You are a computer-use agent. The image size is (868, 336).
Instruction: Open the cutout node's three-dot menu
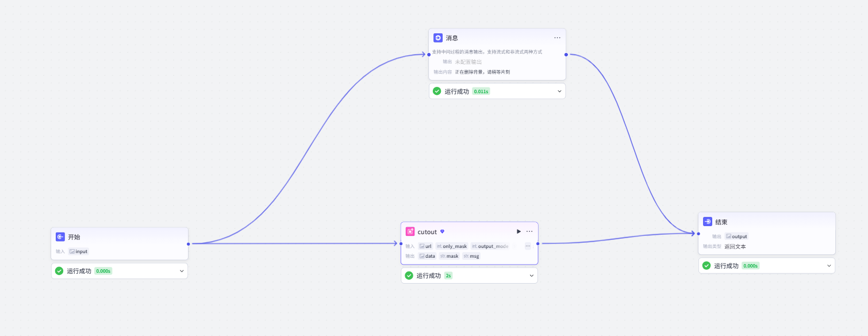tap(529, 231)
